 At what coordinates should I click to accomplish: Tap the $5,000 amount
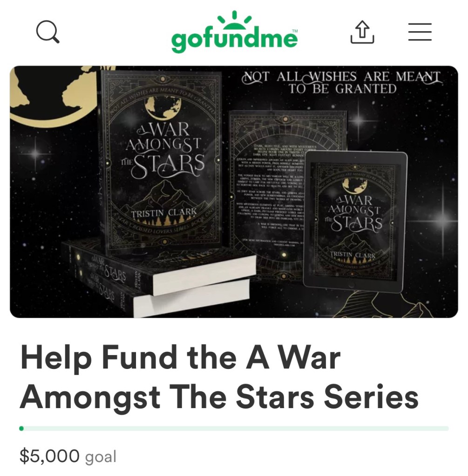tap(49, 456)
